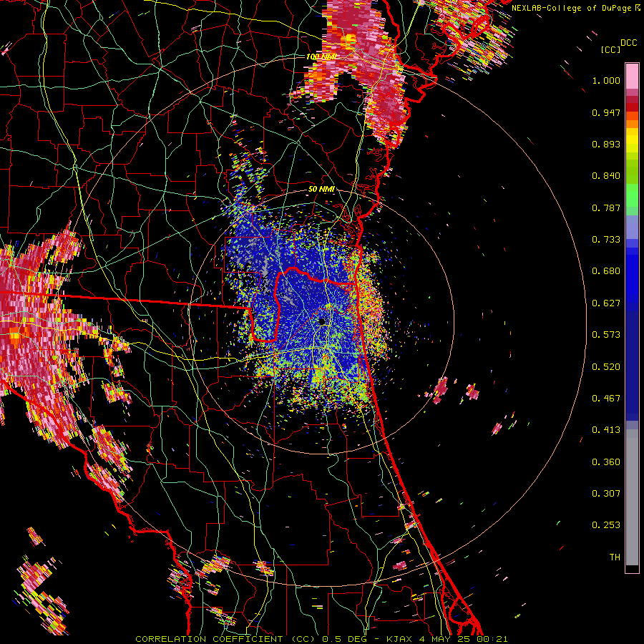
Task: Select the 0.360 value on the color scale
Action: [x=606, y=462]
